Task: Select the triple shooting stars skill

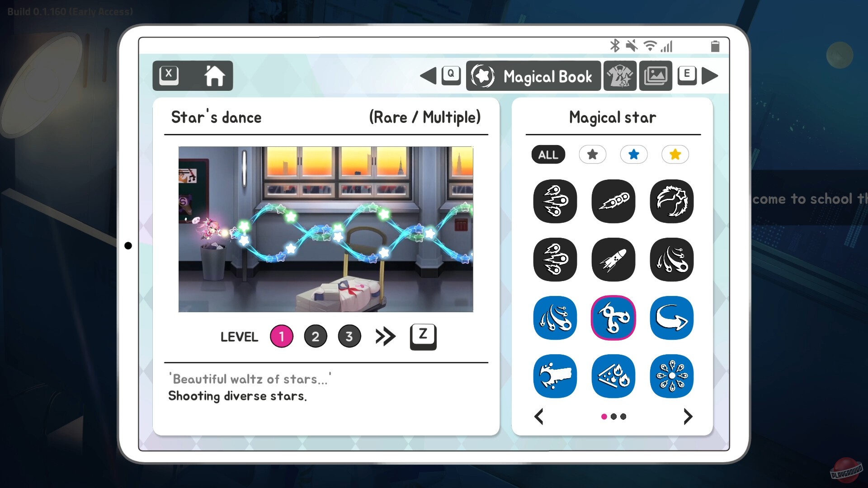Action: (x=555, y=202)
